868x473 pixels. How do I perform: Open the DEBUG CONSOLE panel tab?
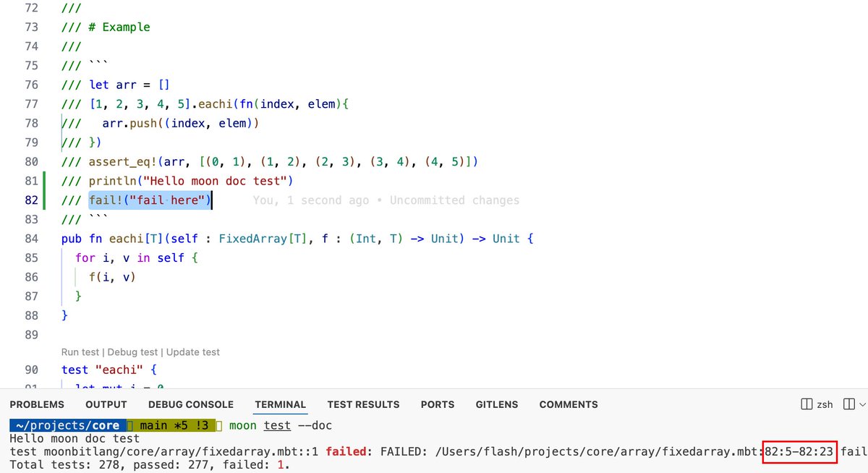point(191,404)
